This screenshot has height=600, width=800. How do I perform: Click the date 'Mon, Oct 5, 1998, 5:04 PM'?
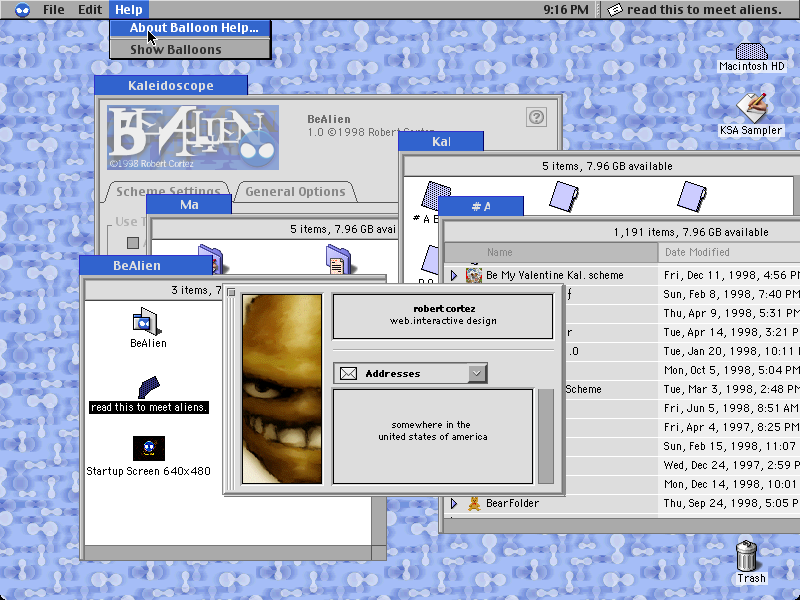click(x=732, y=370)
